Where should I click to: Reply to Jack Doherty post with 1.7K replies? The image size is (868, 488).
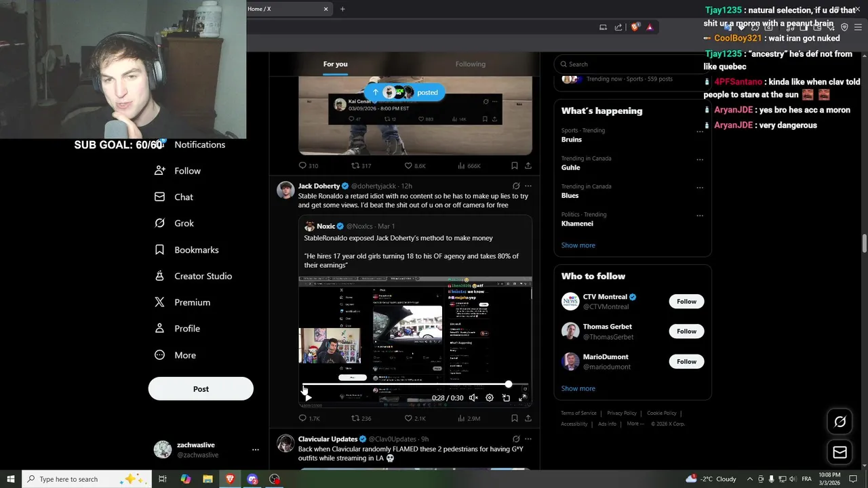pos(309,419)
